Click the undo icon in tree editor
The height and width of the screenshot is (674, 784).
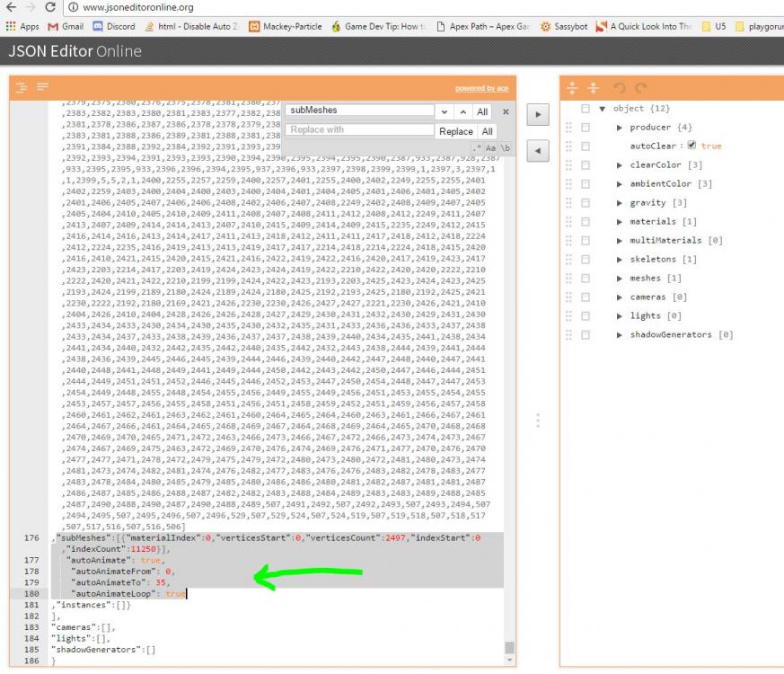[620, 88]
